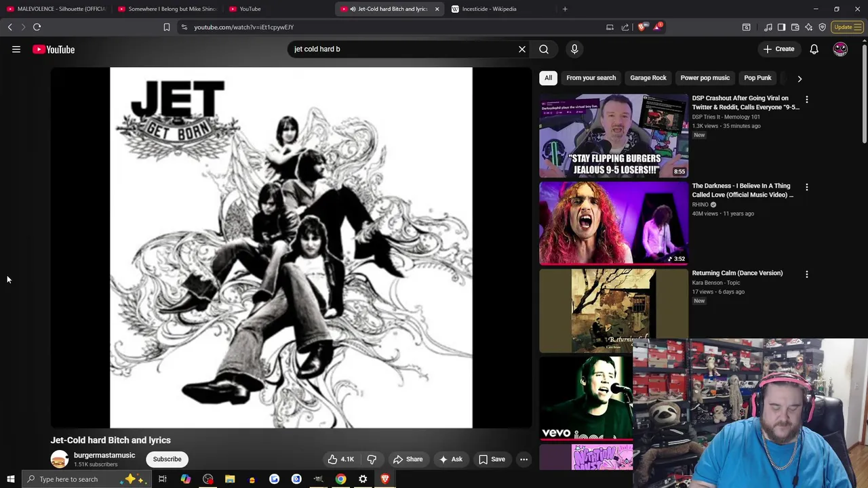The width and height of the screenshot is (868, 488).
Task: Select the All filter chip
Action: point(548,78)
